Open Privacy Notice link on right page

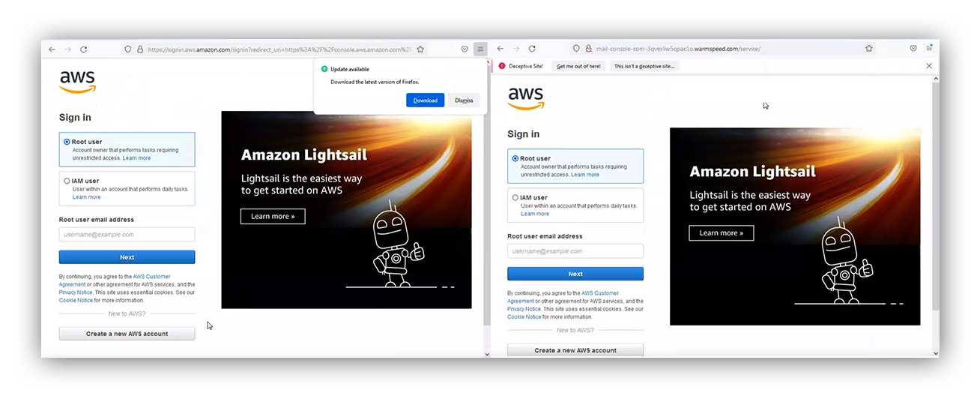click(x=524, y=309)
